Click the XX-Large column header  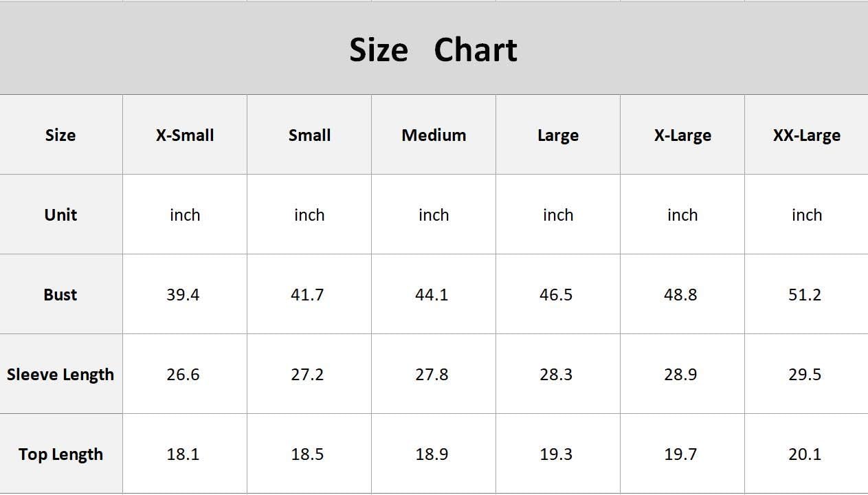pos(806,135)
